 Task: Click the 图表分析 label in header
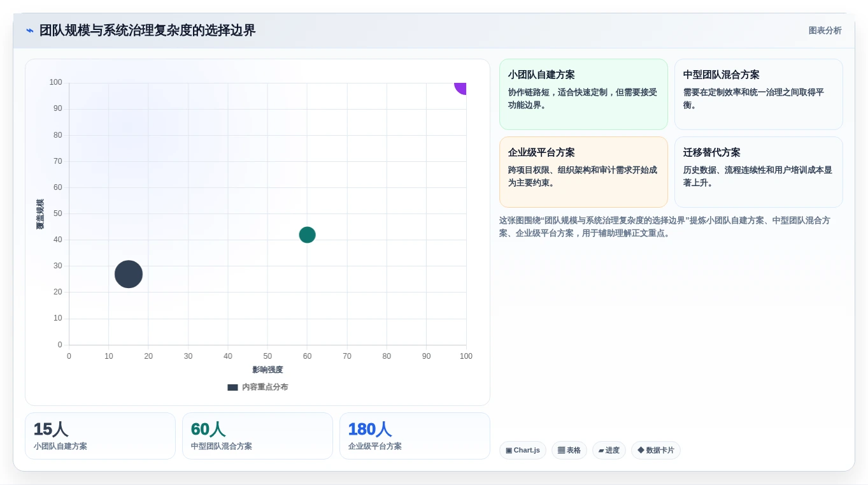click(825, 31)
